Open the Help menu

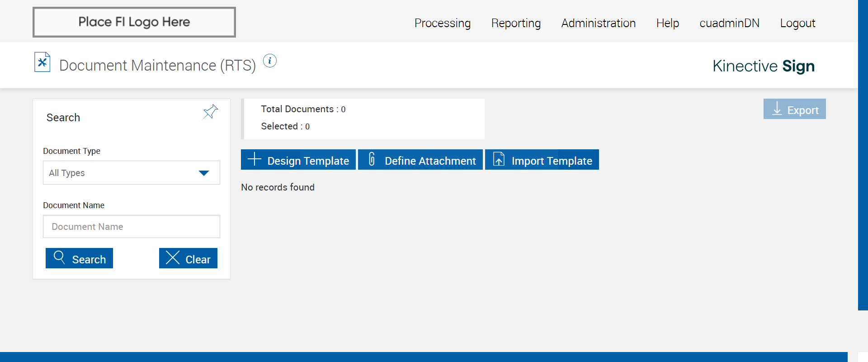(667, 23)
